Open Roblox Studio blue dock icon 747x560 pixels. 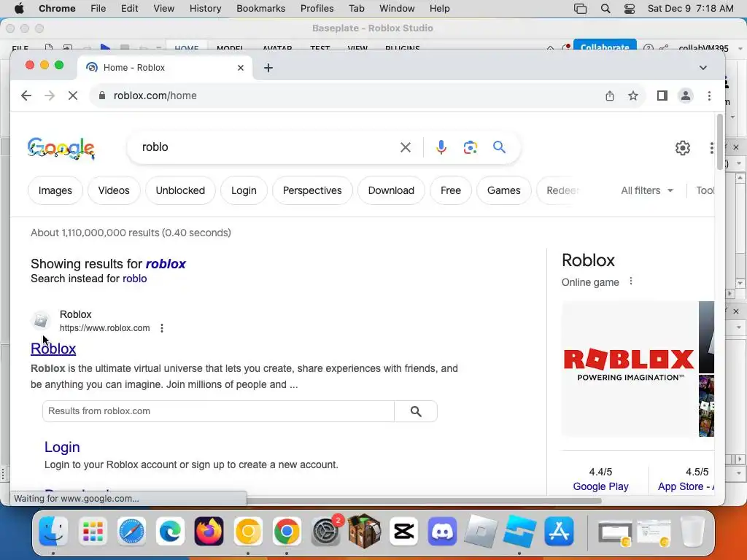[x=519, y=531]
